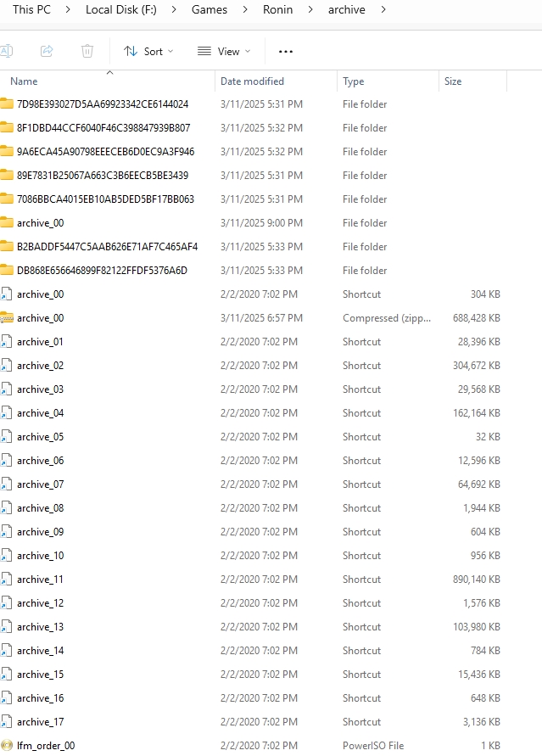Sort by Size column header
542x756 pixels.
click(453, 81)
